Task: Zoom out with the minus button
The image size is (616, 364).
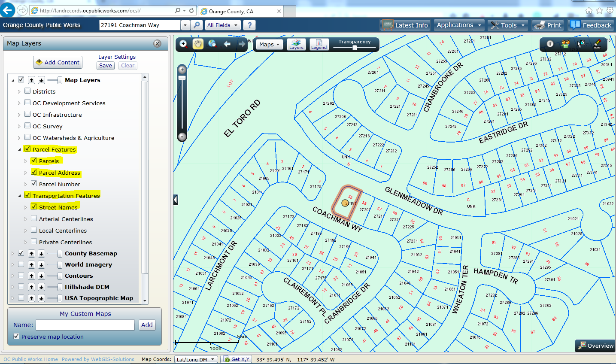Action: click(x=182, y=136)
